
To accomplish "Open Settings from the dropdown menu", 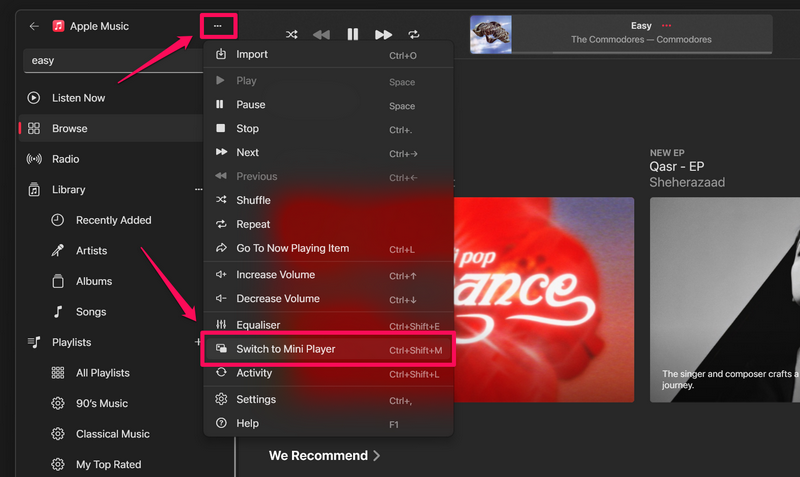I will [256, 399].
